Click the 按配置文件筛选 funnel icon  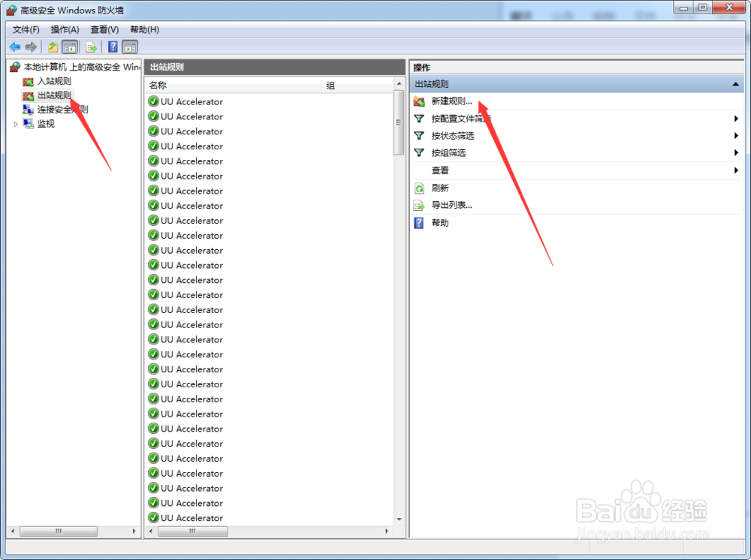(419, 118)
